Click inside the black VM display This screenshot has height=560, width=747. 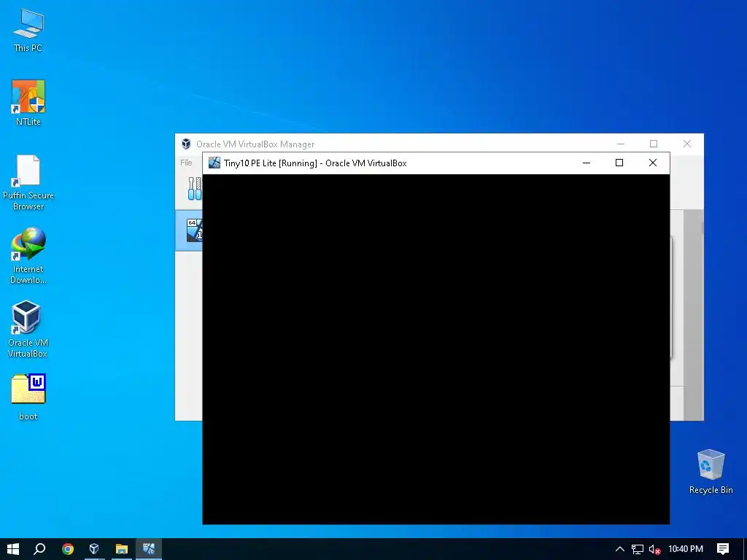(x=436, y=349)
